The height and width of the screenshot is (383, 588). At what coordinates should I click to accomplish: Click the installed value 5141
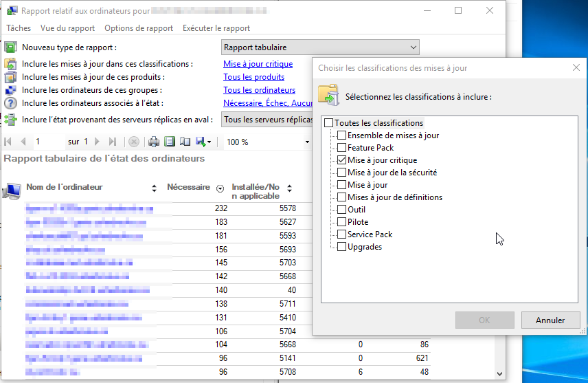(288, 358)
